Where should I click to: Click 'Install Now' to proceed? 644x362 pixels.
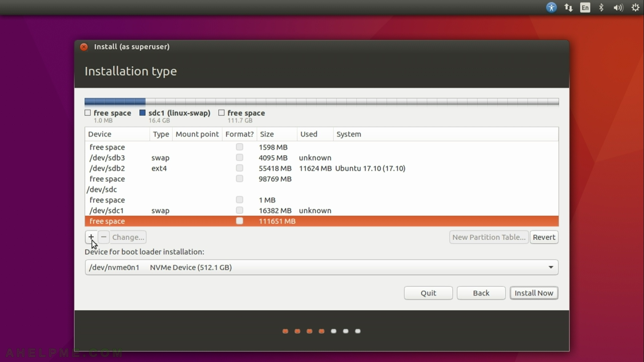point(533,293)
